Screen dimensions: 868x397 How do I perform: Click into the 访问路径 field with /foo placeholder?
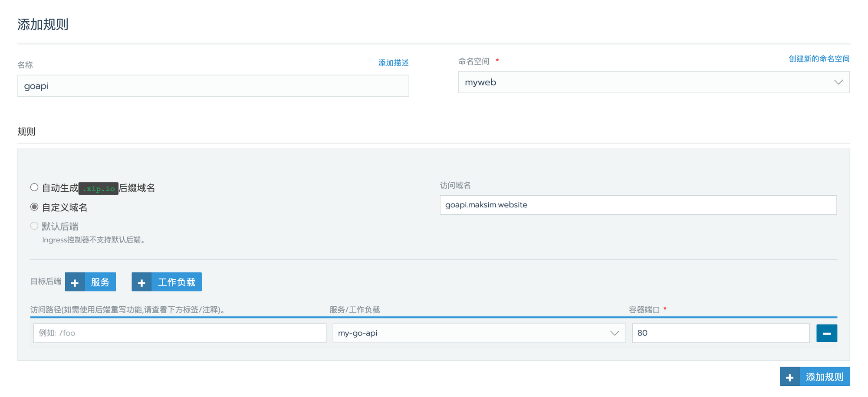[x=180, y=333]
